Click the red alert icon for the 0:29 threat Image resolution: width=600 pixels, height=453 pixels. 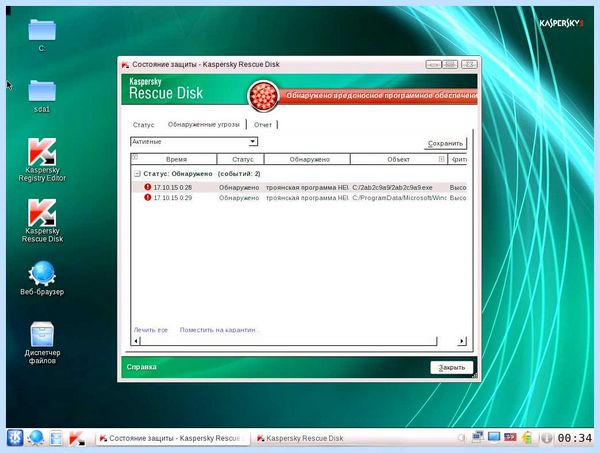148,197
